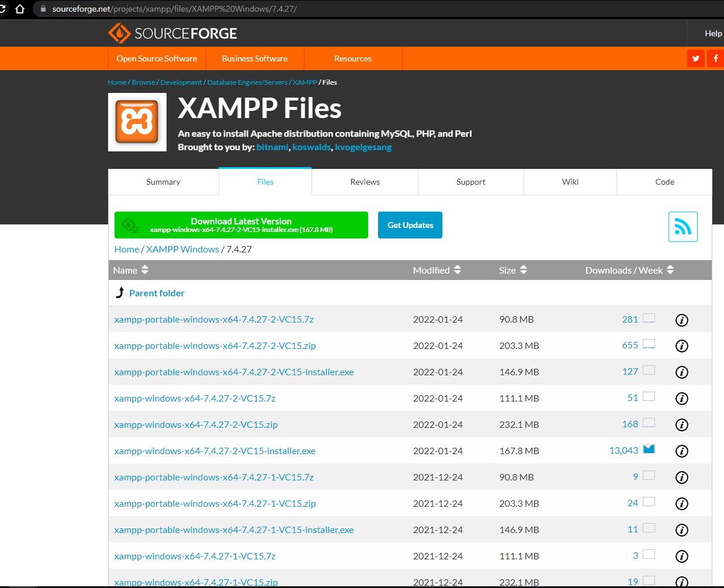Click the Parent folder up-arrow icon
The height and width of the screenshot is (588, 724).
click(x=120, y=292)
